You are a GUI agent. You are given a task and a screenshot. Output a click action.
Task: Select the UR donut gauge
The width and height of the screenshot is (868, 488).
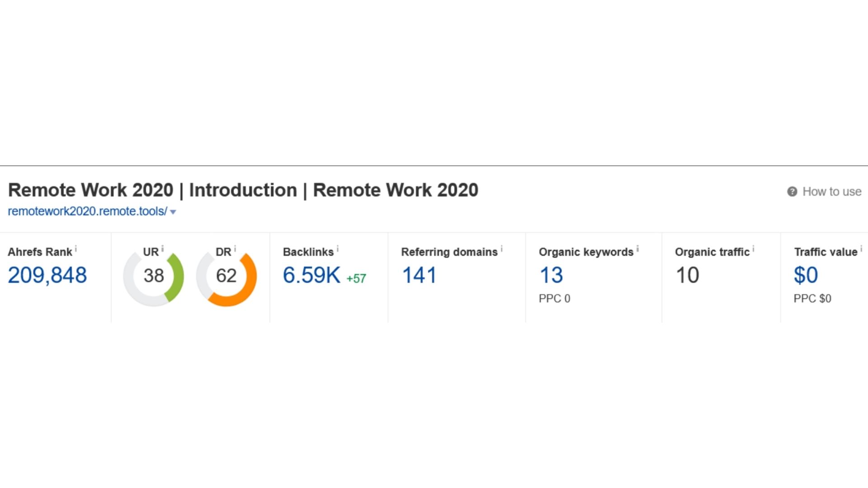click(153, 277)
